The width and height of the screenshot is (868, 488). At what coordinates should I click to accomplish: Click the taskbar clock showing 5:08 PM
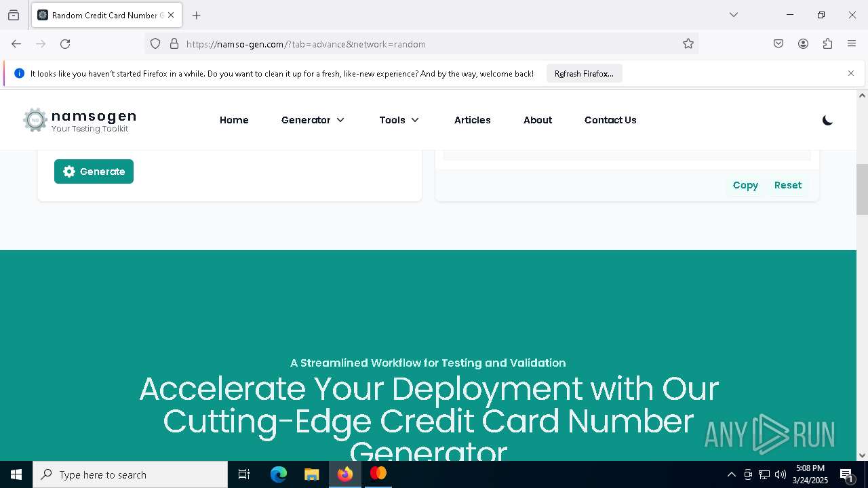coord(810,474)
